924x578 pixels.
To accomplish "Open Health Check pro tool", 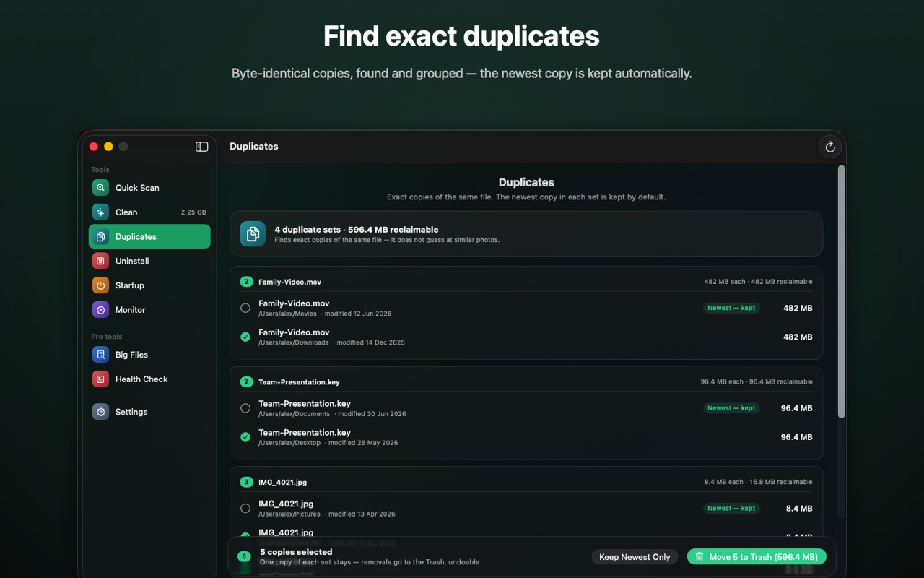I will (x=149, y=379).
